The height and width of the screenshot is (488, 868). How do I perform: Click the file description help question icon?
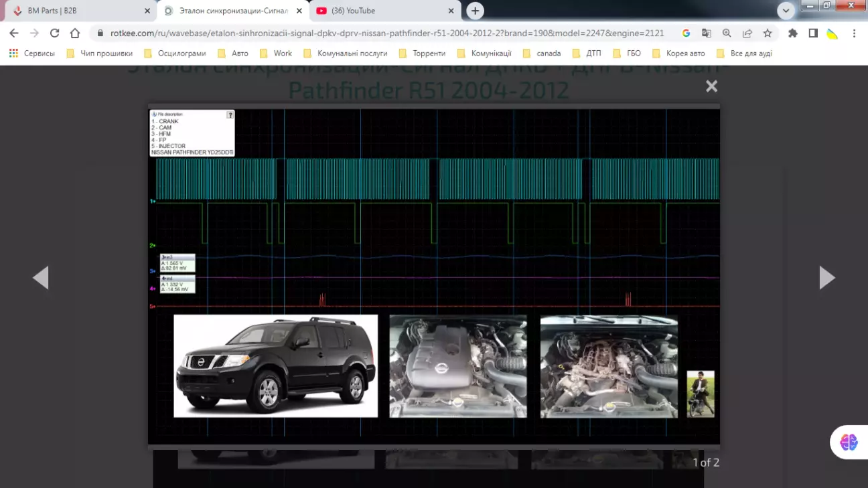tap(230, 115)
